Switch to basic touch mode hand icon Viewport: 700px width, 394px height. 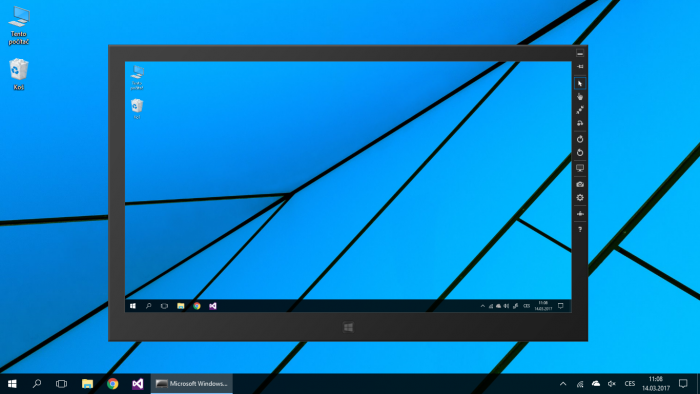580,97
